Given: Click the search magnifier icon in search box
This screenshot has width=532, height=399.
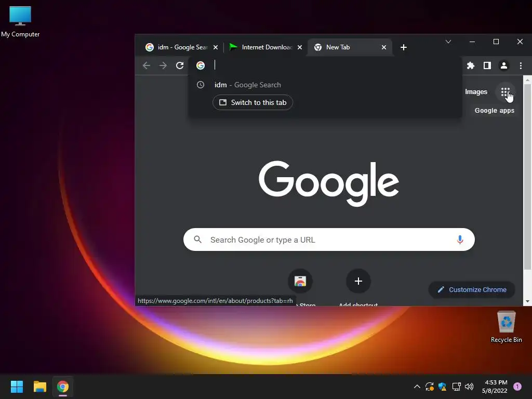Looking at the screenshot, I should 198,240.
